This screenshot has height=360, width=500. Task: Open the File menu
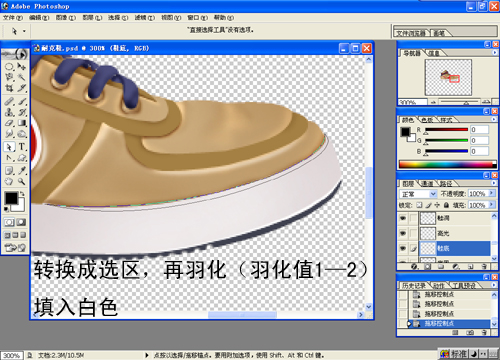point(13,17)
